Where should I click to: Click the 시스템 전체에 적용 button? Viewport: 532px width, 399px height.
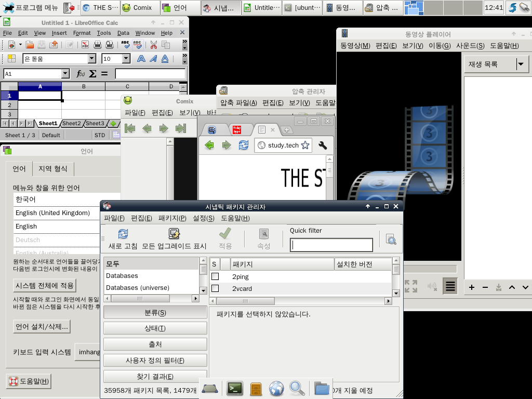point(45,285)
